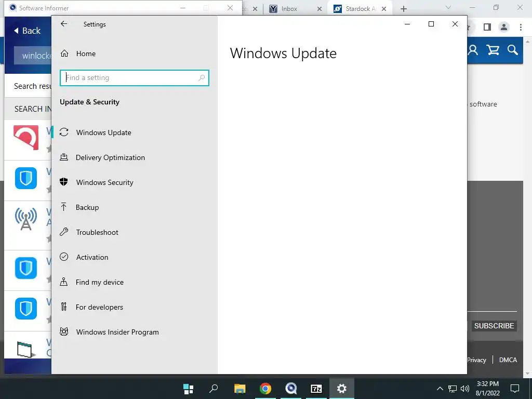The height and width of the screenshot is (399, 532).
Task: Click the Windows Update refresh arrows icon
Action: point(64,132)
